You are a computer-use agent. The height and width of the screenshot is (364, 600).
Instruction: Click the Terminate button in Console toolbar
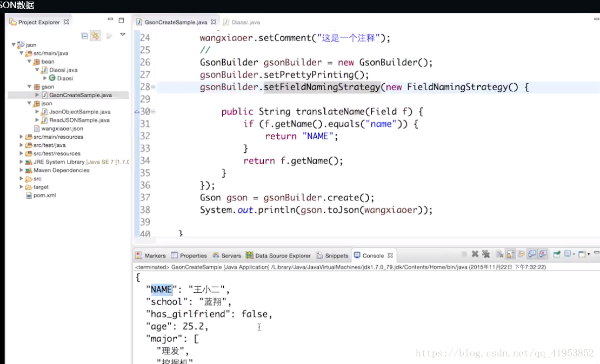click(464, 254)
